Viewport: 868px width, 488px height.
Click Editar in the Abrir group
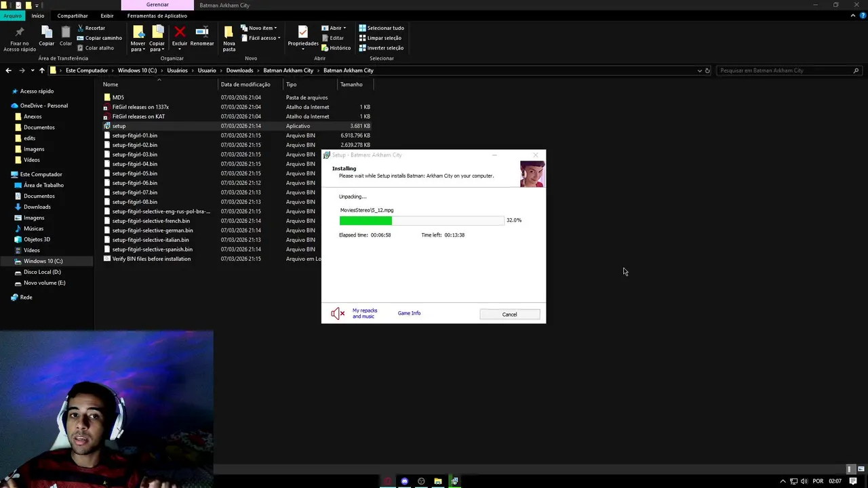tap(332, 38)
